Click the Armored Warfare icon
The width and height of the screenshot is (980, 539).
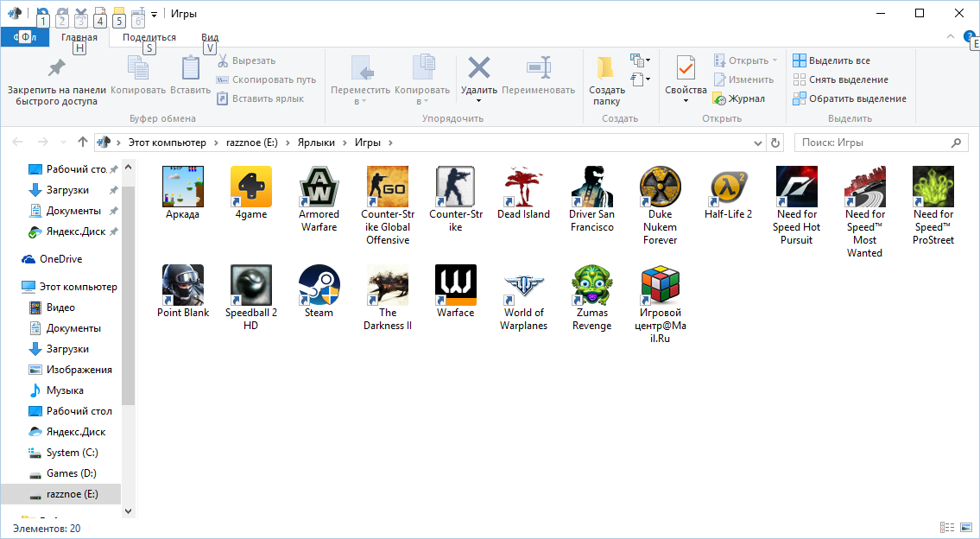(319, 187)
